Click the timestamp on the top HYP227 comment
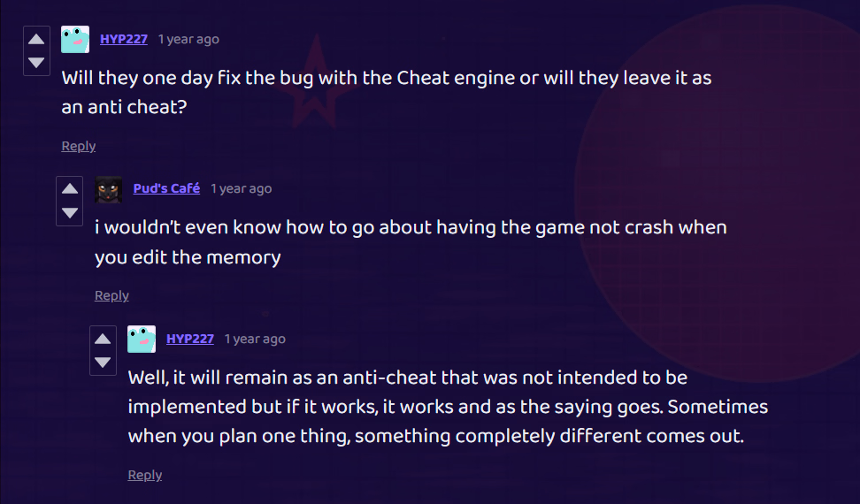Screen dimensions: 860x504 tap(188, 39)
